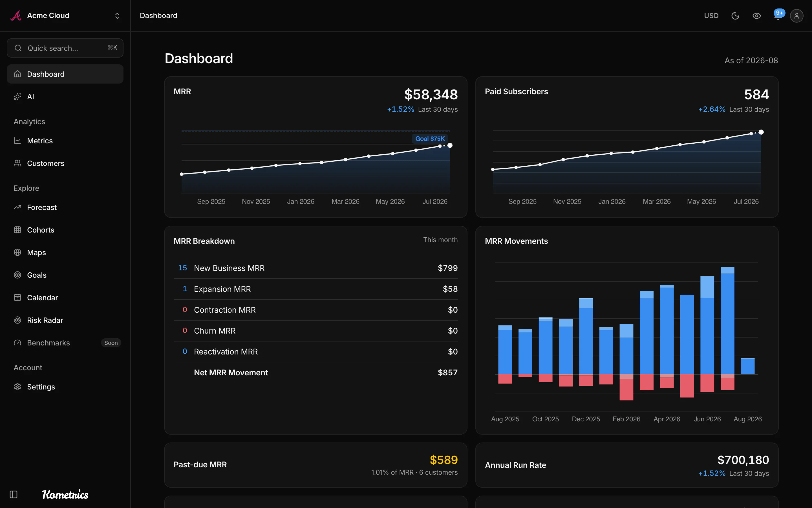Viewport: 812px width, 508px height.
Task: Click the Aug 2026 bar in MRR Movements
Action: pos(748,366)
